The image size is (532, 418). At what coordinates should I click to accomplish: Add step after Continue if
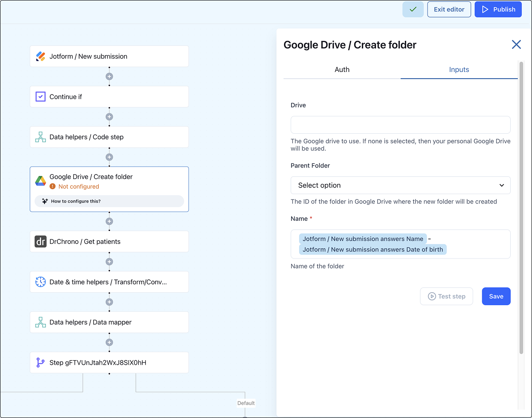tap(109, 117)
